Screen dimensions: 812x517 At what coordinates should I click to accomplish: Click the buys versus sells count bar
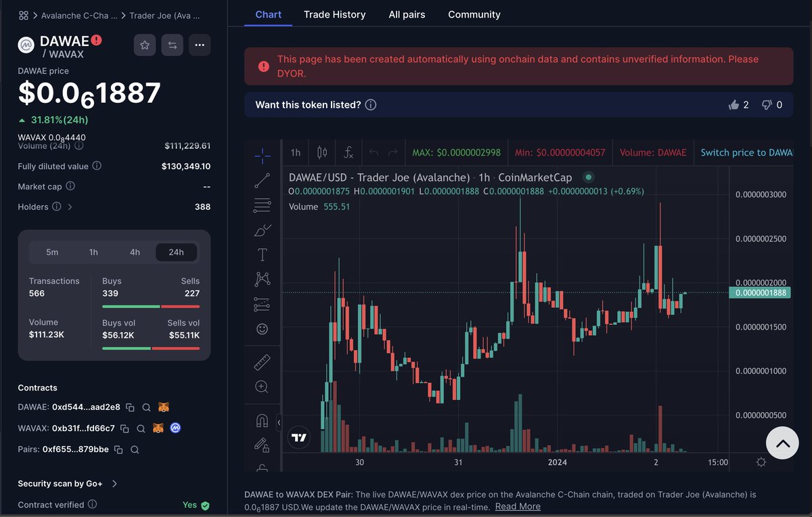click(x=151, y=307)
